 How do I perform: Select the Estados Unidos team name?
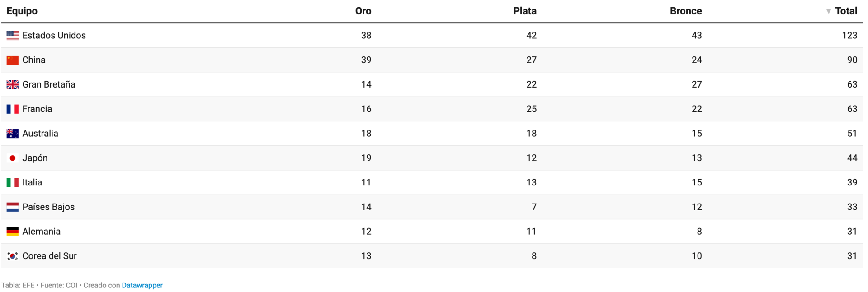point(54,36)
